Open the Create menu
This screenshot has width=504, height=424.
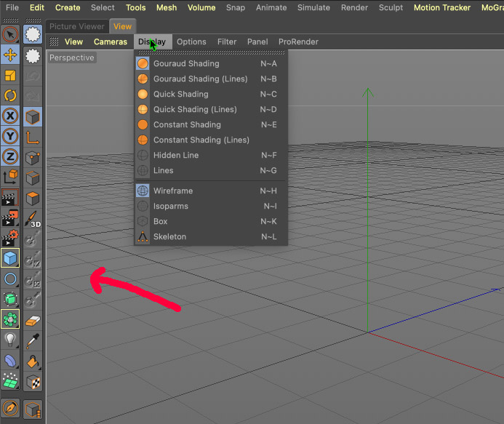(x=68, y=7)
